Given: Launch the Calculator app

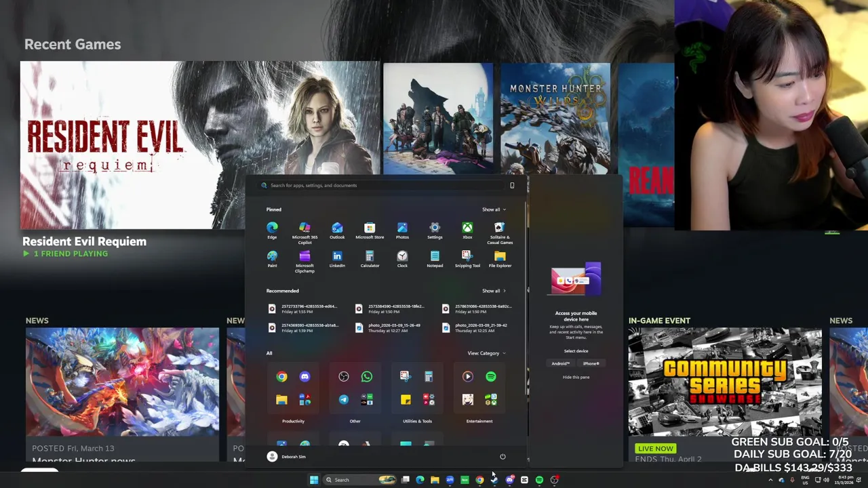Looking at the screenshot, I should pos(370,259).
